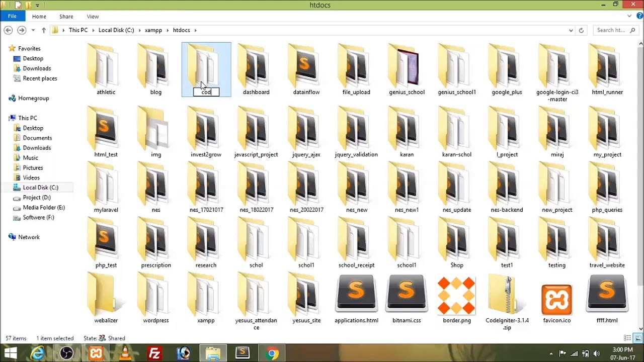Switch to the Home ribbon tab
This screenshot has height=362, width=644.
click(39, 17)
